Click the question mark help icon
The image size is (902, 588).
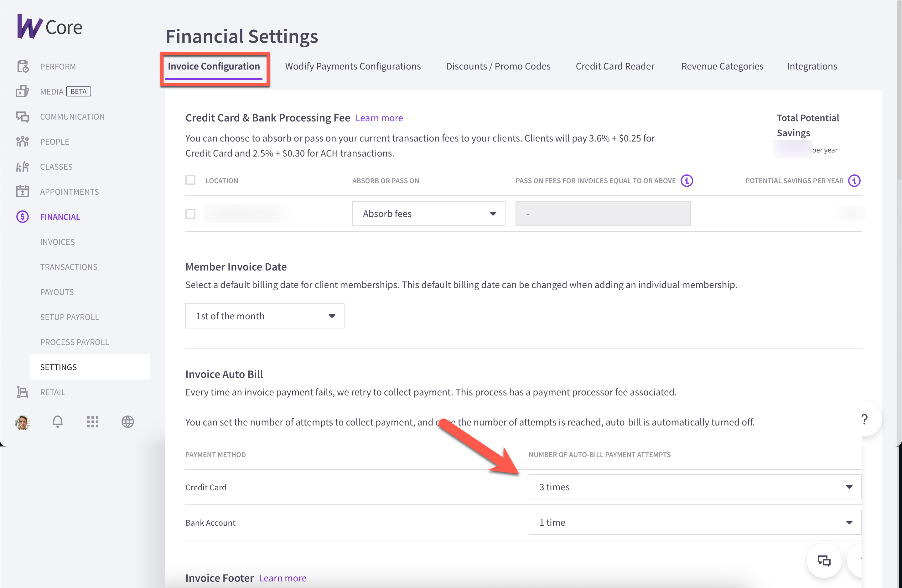pyautogui.click(x=864, y=420)
